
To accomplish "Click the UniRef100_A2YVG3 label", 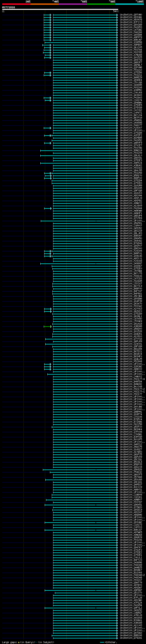I will [131, 309].
